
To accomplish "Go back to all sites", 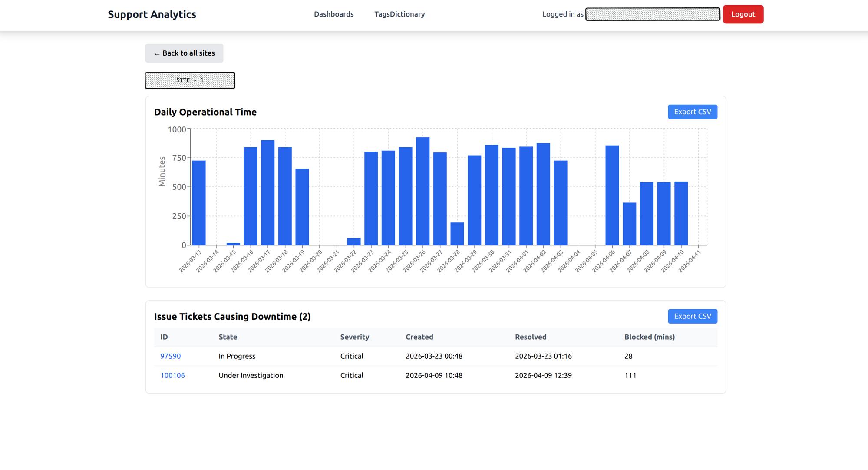I will point(184,53).
